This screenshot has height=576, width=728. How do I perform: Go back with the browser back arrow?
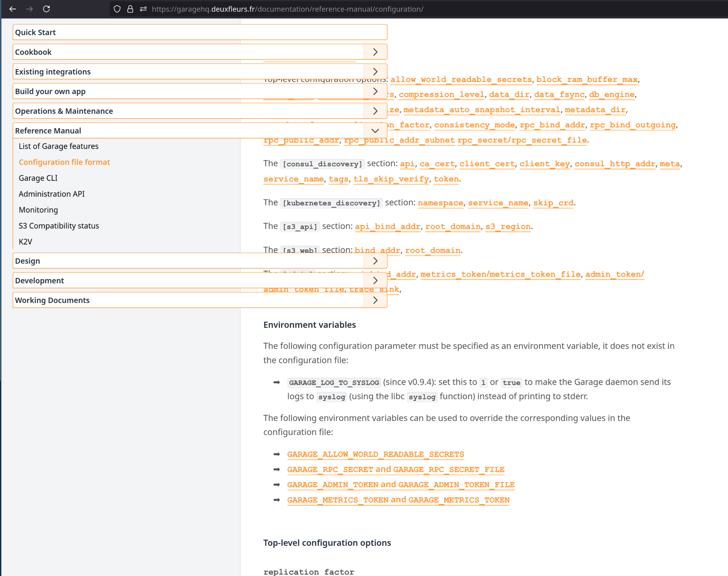13,9
